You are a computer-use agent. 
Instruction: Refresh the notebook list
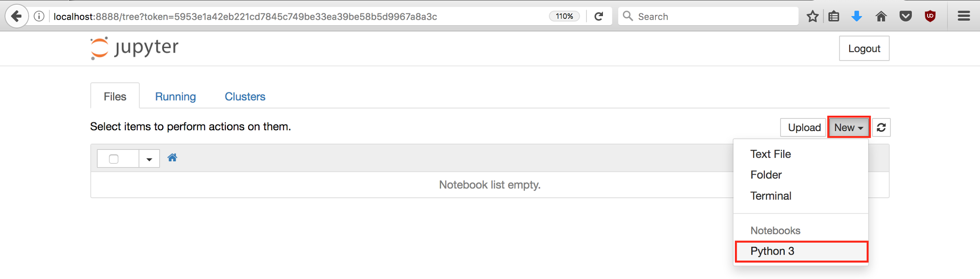click(x=881, y=127)
